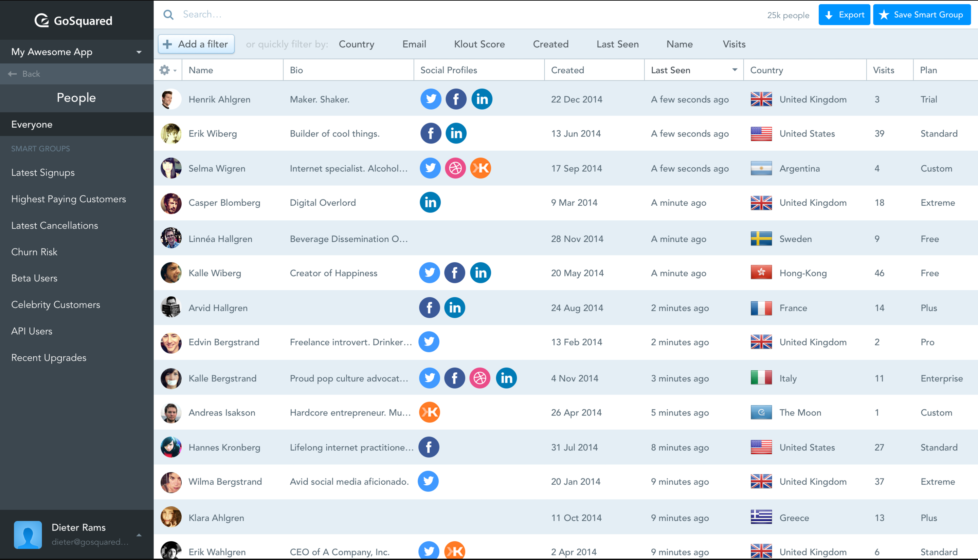Select Everyone in the sidebar
The width and height of the screenshot is (978, 560).
point(77,124)
